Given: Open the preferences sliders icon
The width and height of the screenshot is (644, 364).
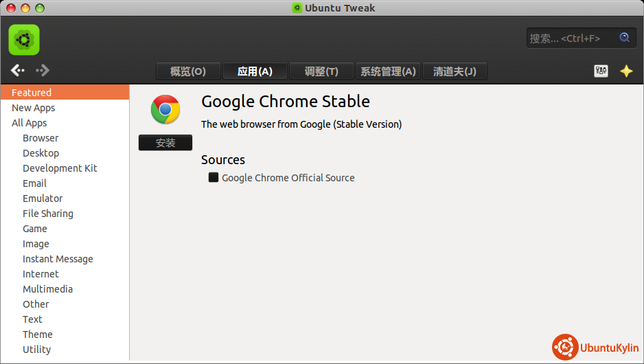Looking at the screenshot, I should tap(601, 71).
